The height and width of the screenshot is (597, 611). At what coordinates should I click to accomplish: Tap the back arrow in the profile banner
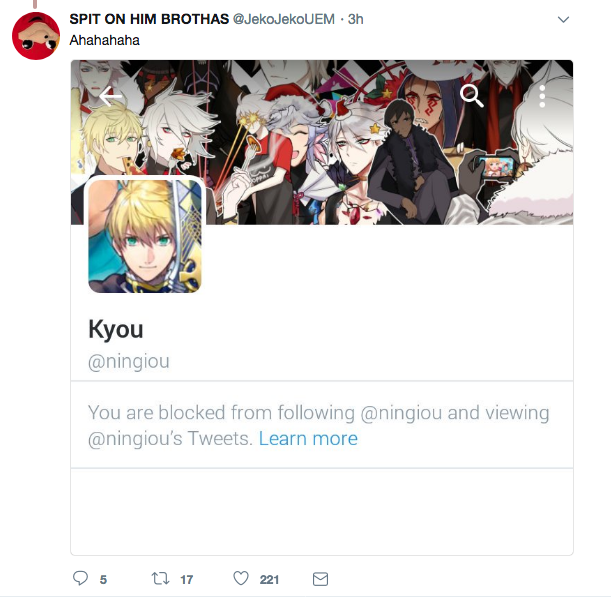(x=110, y=97)
